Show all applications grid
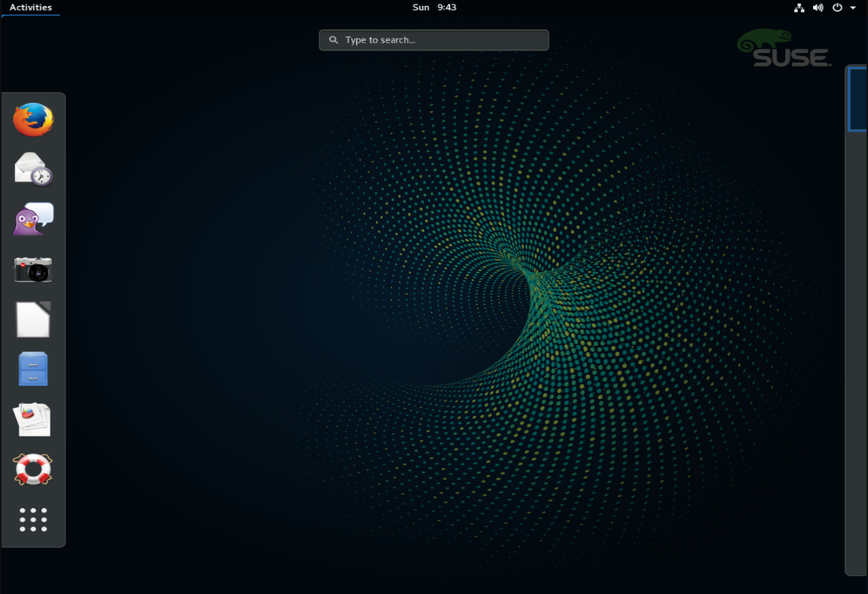Image resolution: width=868 pixels, height=594 pixels. click(33, 519)
